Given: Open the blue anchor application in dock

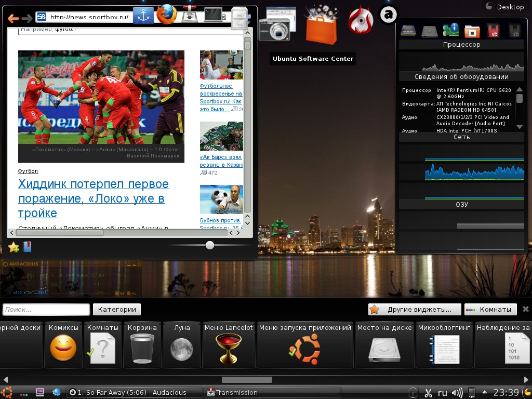Looking at the screenshot, I should tap(143, 15).
